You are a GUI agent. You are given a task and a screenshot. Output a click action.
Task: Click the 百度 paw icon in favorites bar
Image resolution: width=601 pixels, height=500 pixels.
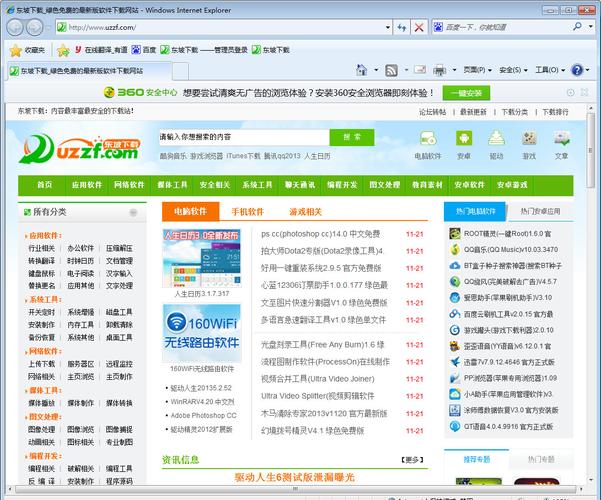tap(136, 50)
